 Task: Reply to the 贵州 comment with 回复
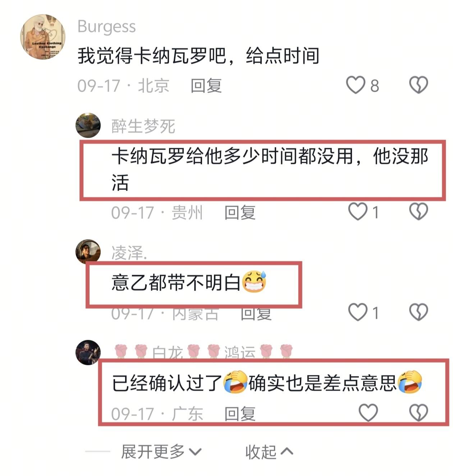(x=240, y=212)
